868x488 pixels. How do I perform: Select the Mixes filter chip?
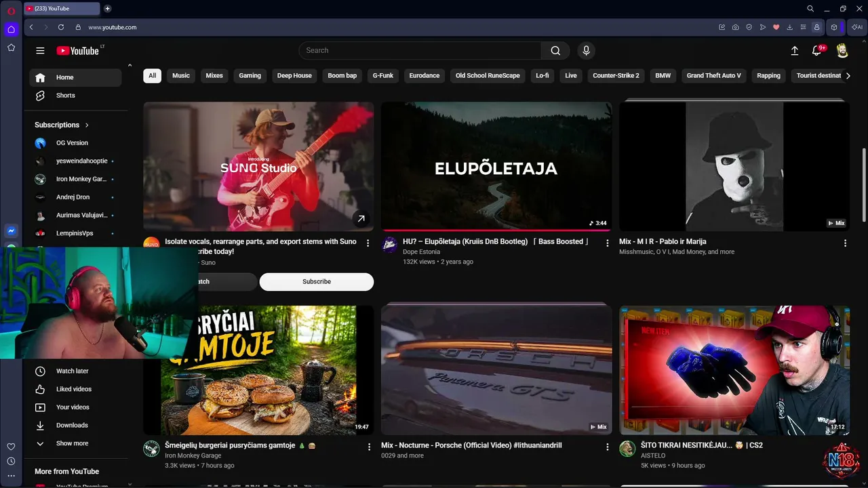[x=214, y=76]
